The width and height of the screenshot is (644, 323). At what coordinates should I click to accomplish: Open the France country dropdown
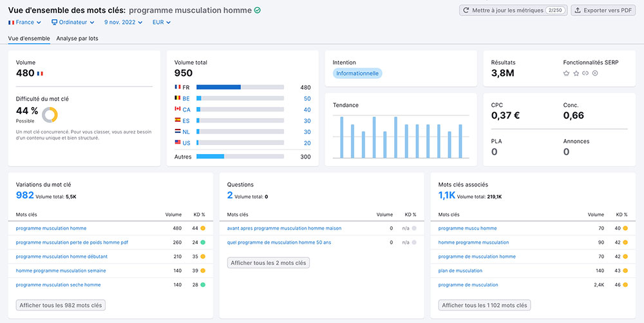pos(24,22)
